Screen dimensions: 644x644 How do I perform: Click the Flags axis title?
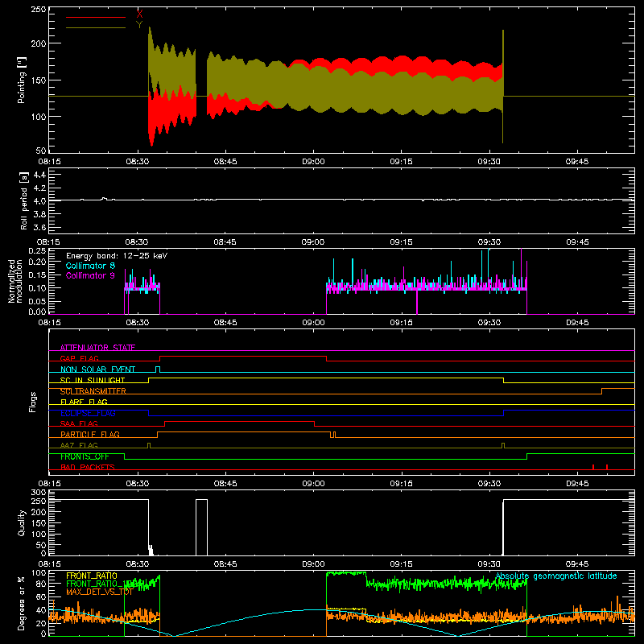32,402
